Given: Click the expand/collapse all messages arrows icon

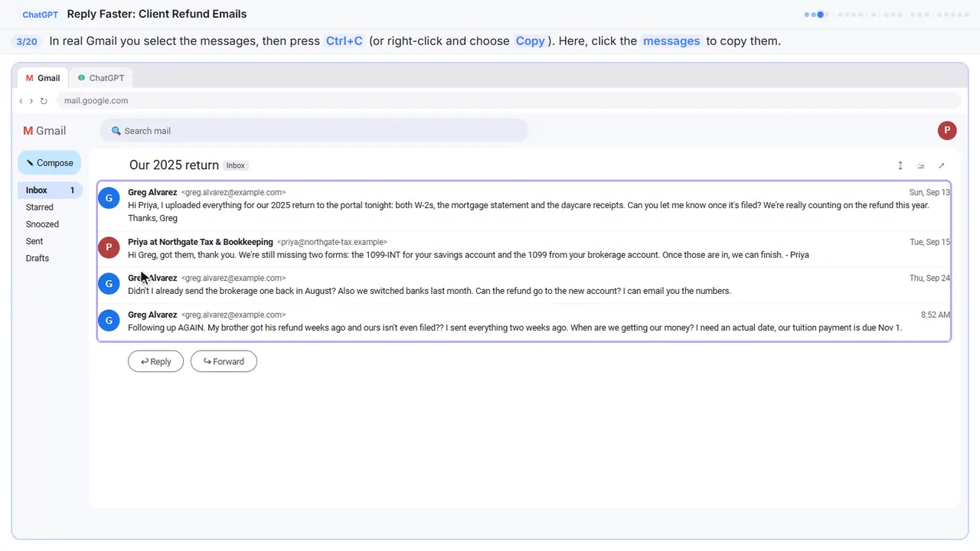Looking at the screenshot, I should pos(900,165).
